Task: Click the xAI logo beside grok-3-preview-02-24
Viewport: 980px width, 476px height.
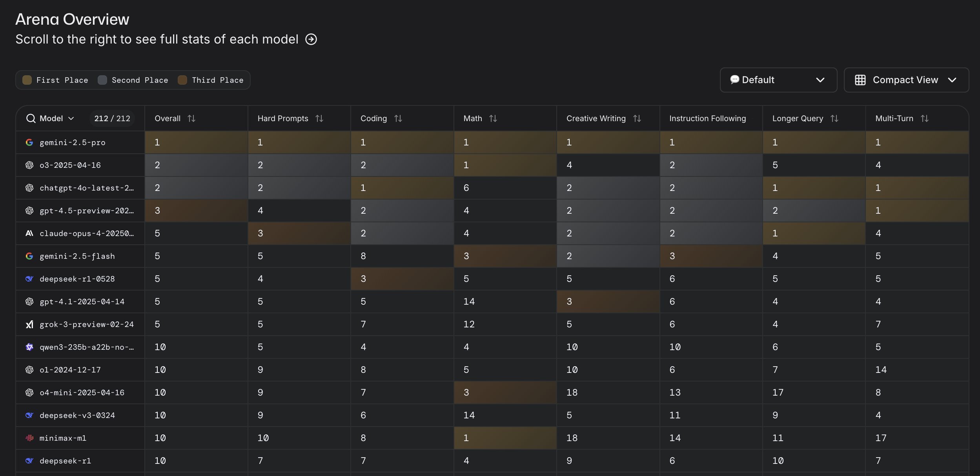Action: [x=29, y=324]
